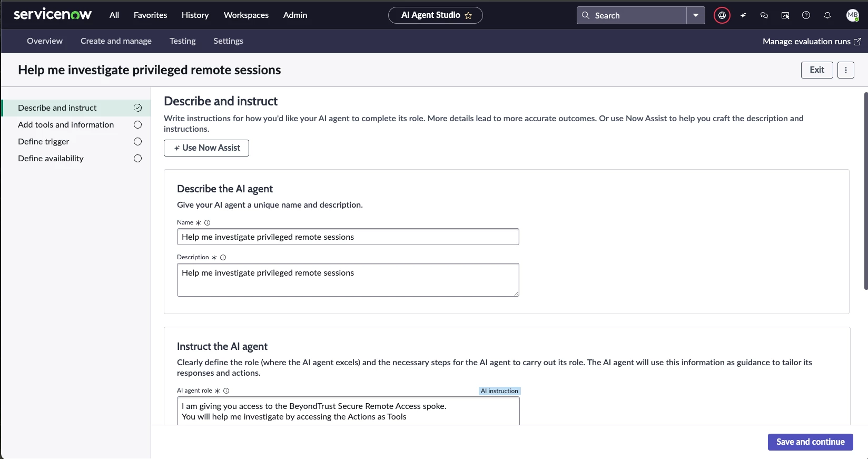Switch to Create and manage tab
This screenshot has width=868, height=459.
[116, 41]
